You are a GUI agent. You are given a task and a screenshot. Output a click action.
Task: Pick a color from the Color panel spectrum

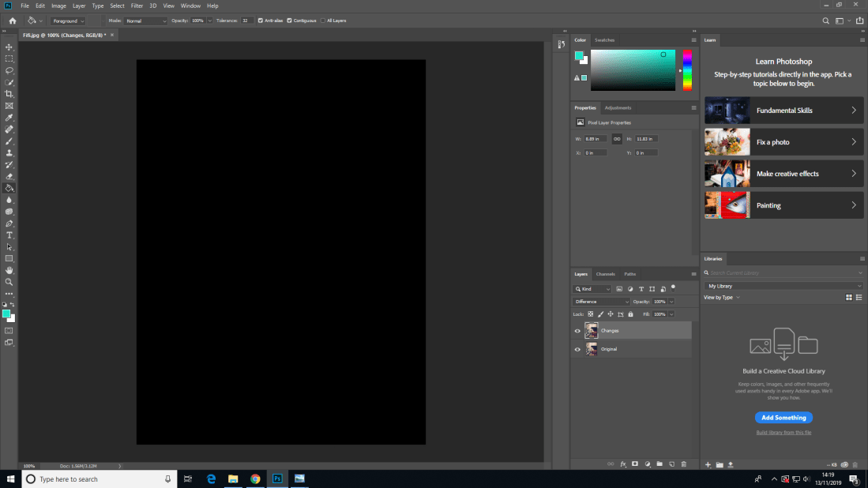(x=632, y=69)
